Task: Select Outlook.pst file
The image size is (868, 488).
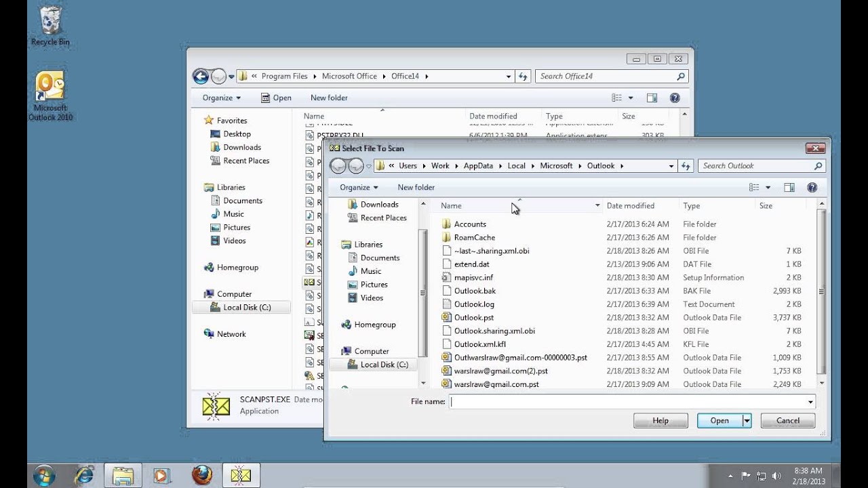Action: click(474, 317)
